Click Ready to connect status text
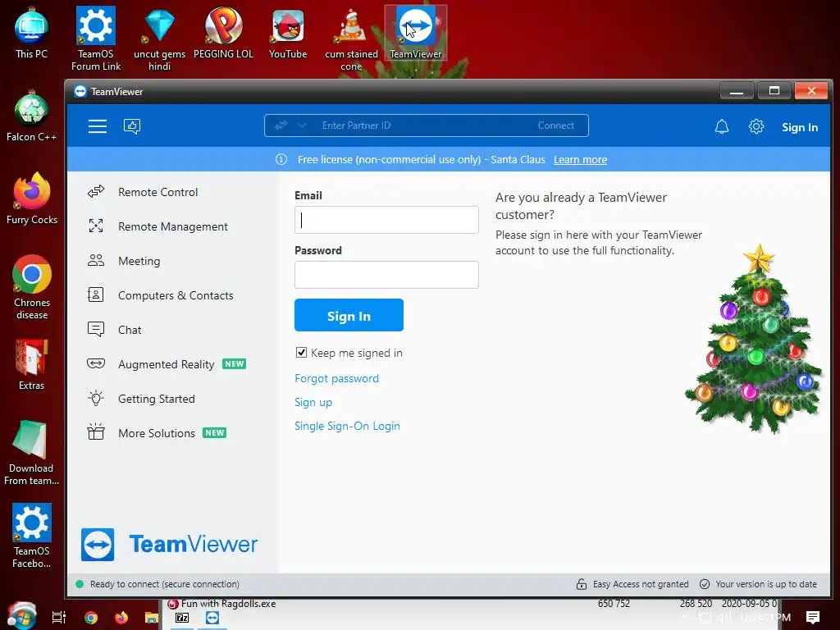 coord(164,584)
